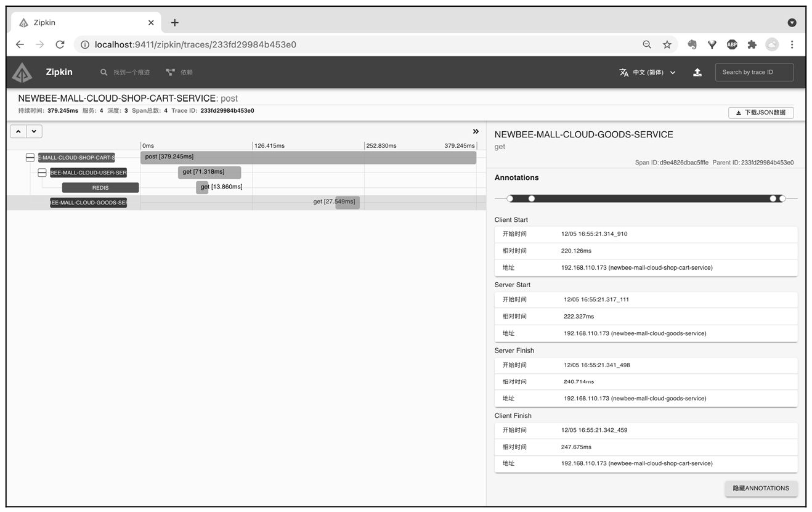Click the zoom magnifier icon in address bar
Viewport: 812px width, 512px height.
647,44
